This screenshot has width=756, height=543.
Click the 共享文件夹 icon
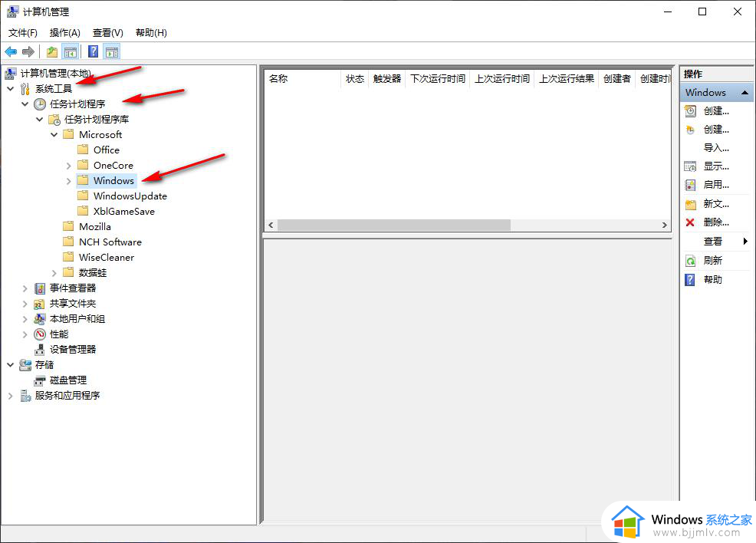tap(40, 304)
